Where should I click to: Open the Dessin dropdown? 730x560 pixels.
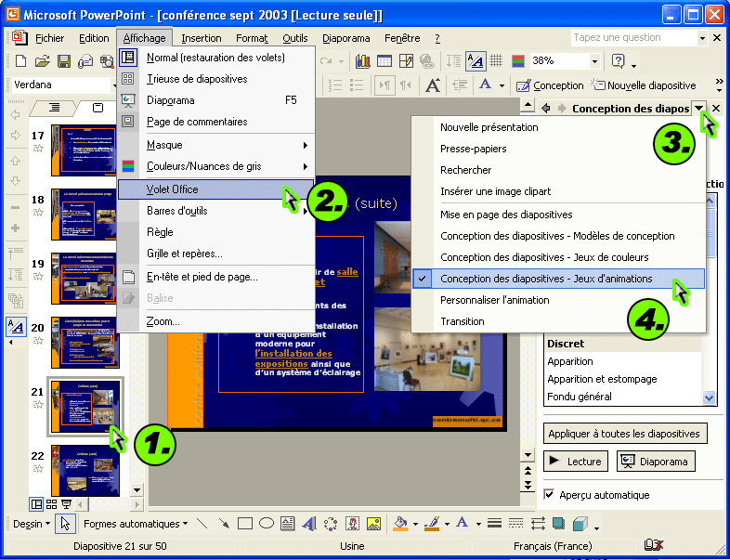pyautogui.click(x=32, y=524)
